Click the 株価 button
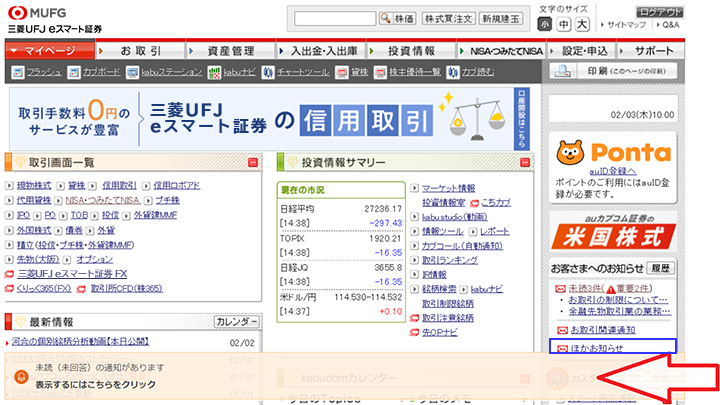This screenshot has height=405, width=720. (398, 18)
